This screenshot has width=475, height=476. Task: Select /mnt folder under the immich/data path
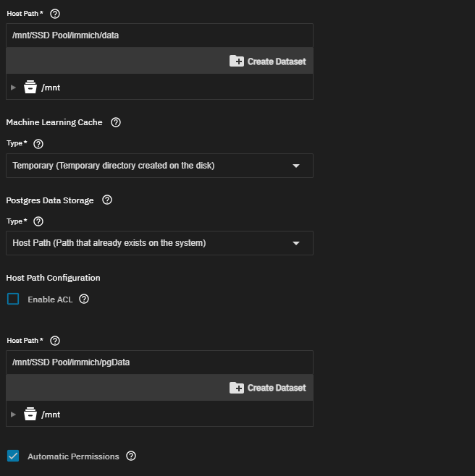point(50,88)
